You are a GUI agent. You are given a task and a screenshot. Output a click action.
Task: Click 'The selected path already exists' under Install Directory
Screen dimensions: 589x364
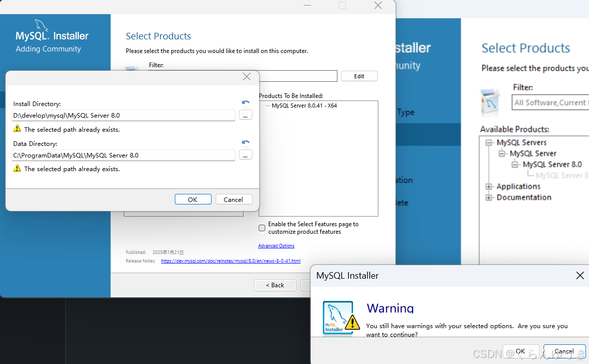[72, 129]
